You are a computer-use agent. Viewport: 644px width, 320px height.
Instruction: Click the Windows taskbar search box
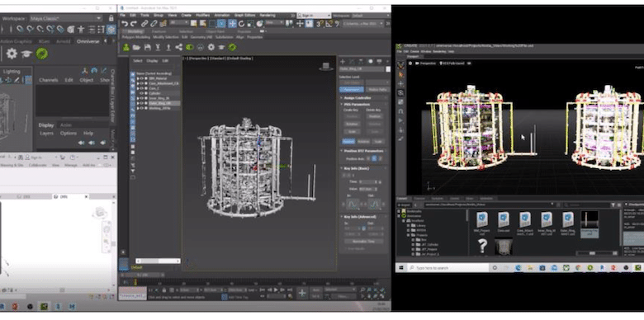(x=447, y=268)
